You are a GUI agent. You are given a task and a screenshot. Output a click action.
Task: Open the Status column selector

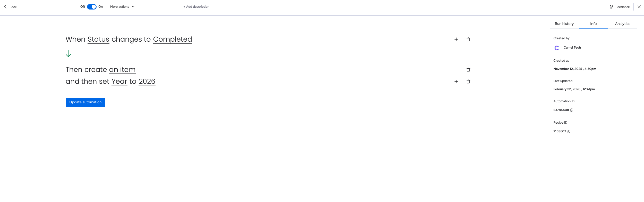[98, 39]
